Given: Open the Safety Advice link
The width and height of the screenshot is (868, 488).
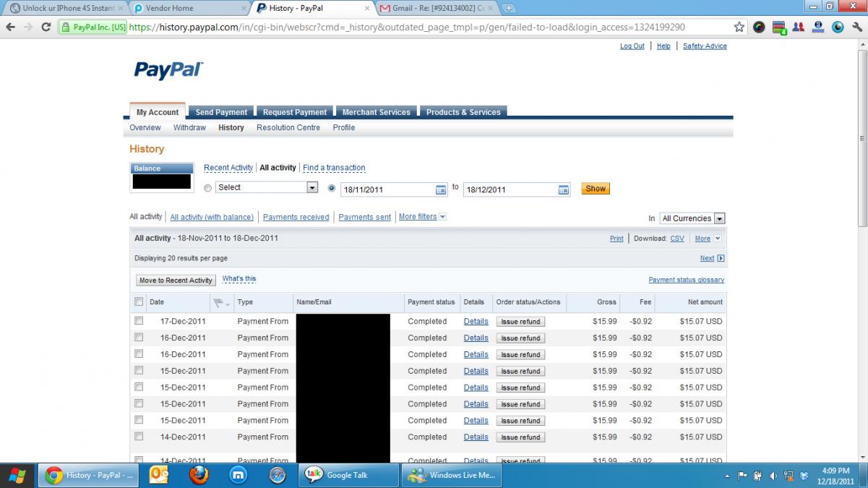Looking at the screenshot, I should [x=705, y=46].
